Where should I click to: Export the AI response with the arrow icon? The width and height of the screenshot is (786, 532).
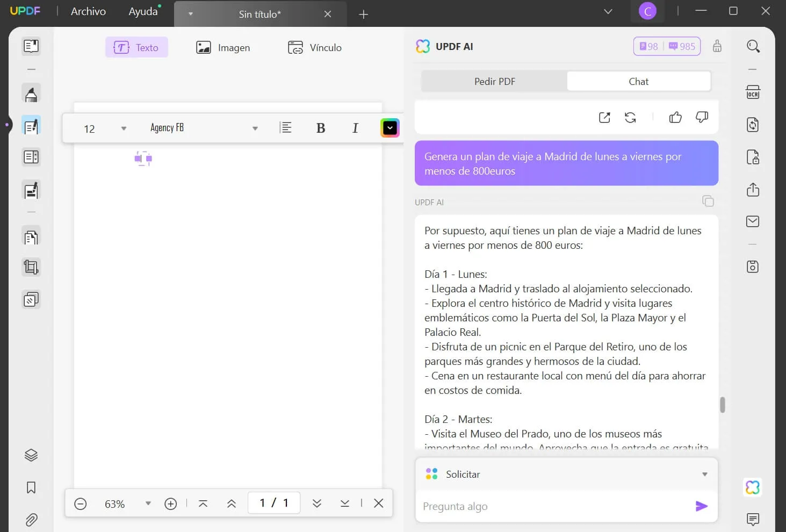[x=604, y=117]
